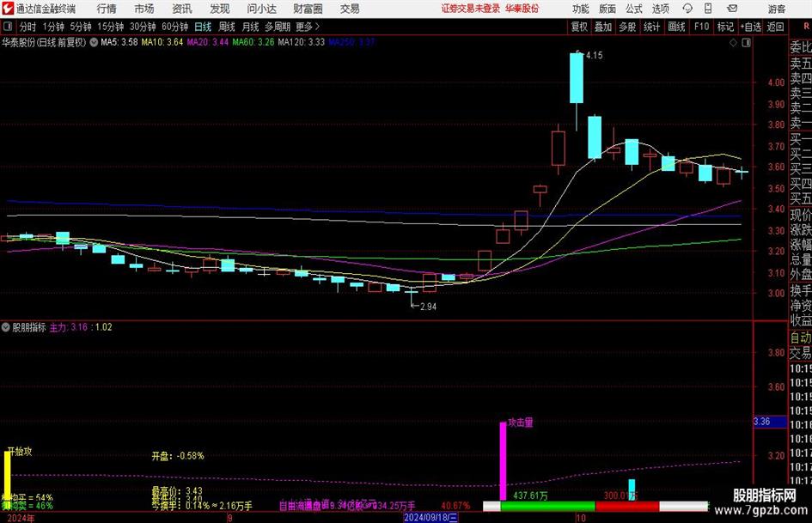Open the 功能 menu
This screenshot has height=523, width=812.
[581, 9]
